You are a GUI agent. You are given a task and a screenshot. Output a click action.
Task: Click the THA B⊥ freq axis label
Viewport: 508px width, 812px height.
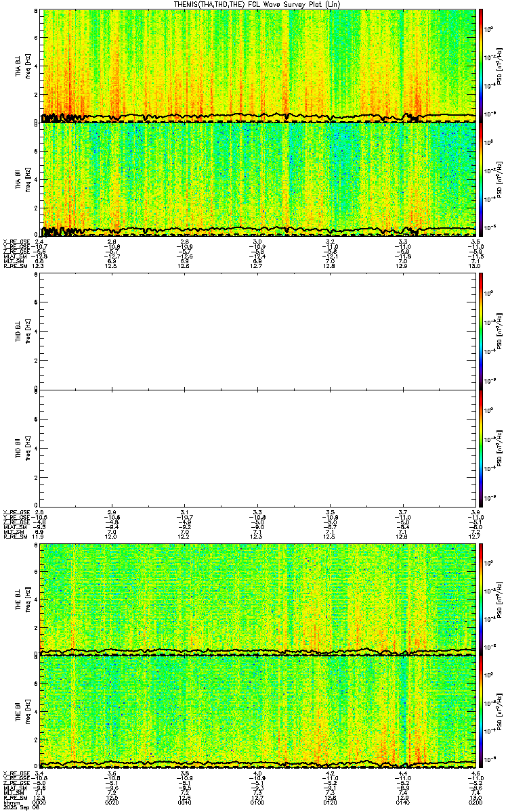(x=27, y=66)
